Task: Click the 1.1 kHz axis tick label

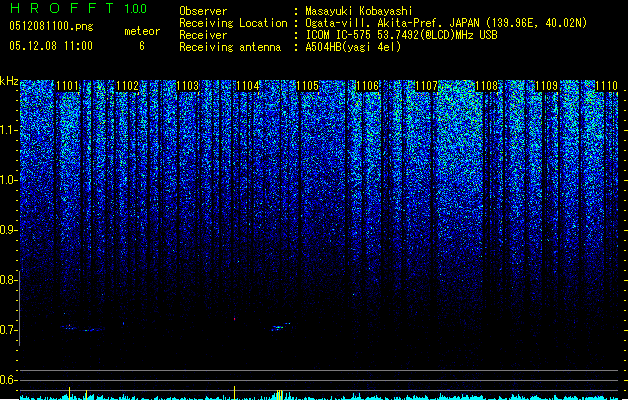Action: (8, 130)
